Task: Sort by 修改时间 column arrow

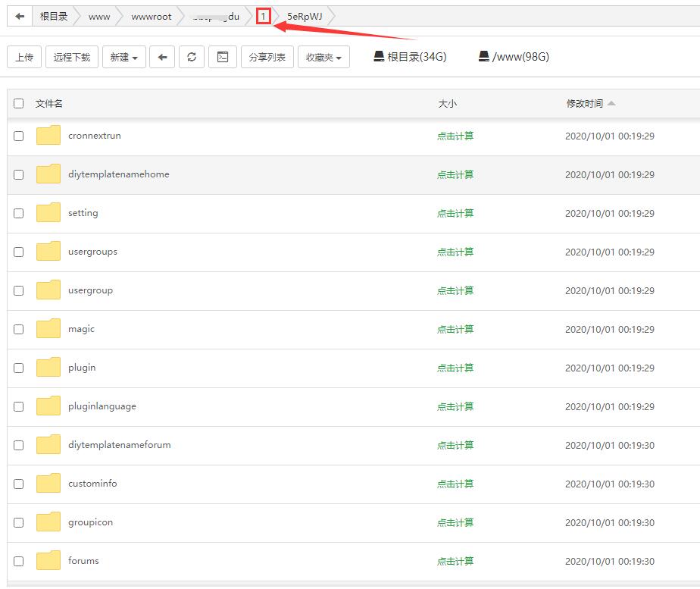Action: 611,104
